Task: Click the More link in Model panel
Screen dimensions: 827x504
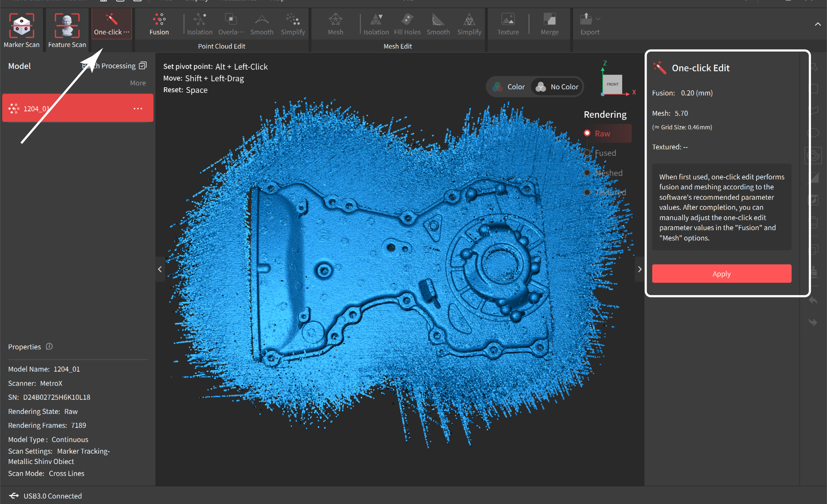Action: click(138, 83)
